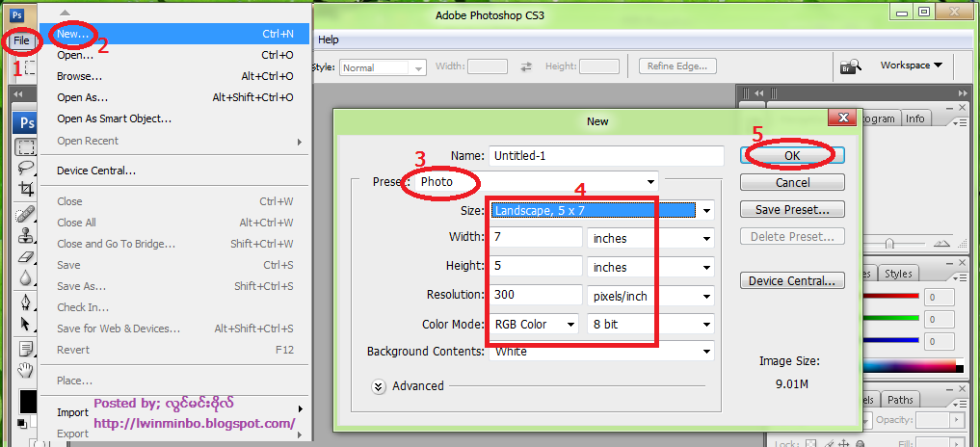Image resolution: width=980 pixels, height=447 pixels.
Task: Click the Save Preset... button
Action: (x=792, y=209)
